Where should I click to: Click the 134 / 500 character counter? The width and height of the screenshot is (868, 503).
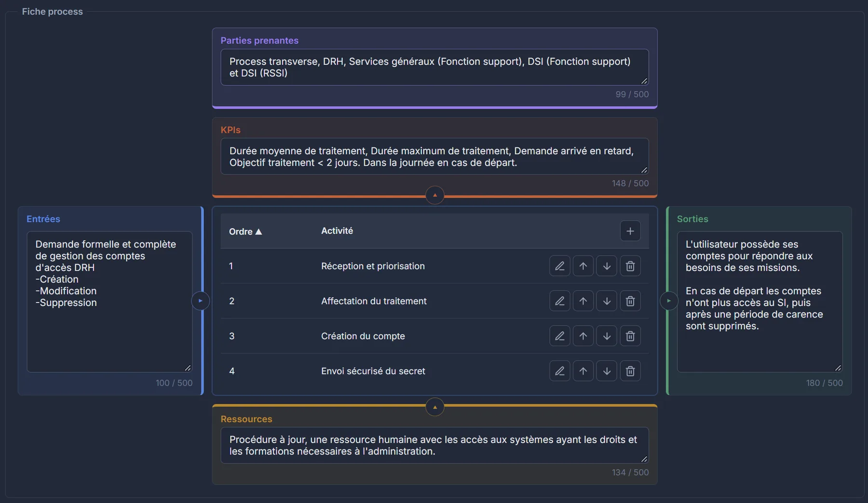coord(630,473)
